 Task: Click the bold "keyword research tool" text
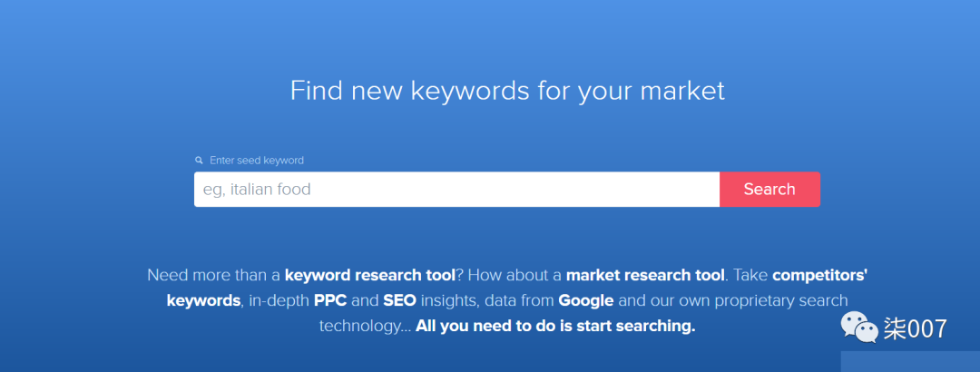click(x=370, y=275)
